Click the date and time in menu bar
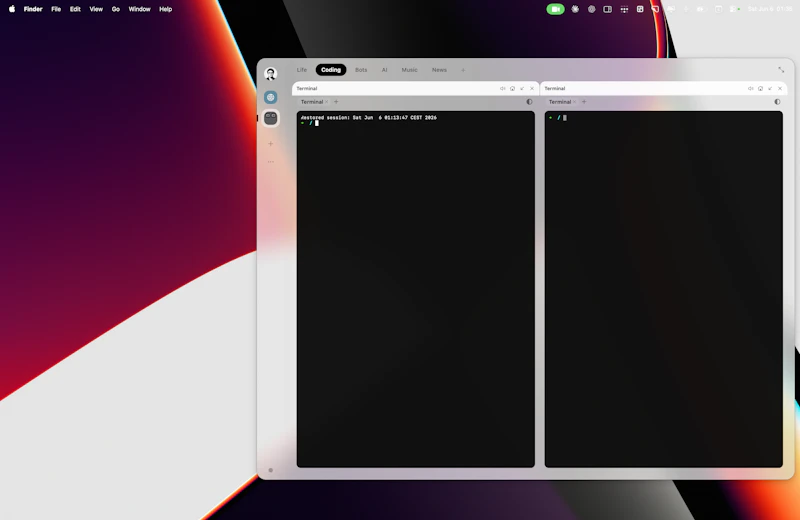Viewport: 800px width, 520px height. 769,9
